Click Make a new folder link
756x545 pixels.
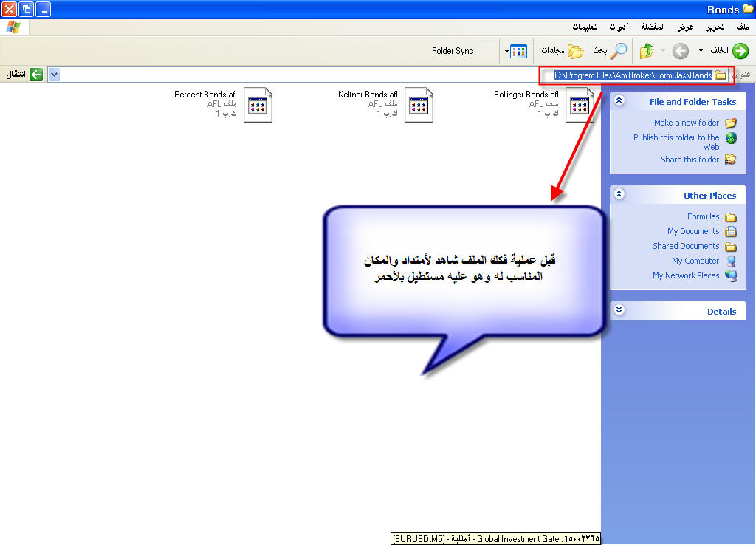click(x=686, y=123)
